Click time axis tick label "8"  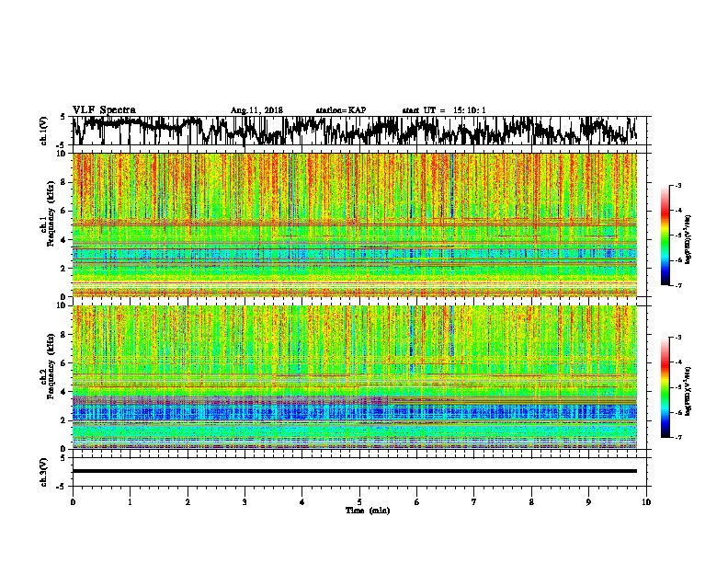(x=531, y=502)
